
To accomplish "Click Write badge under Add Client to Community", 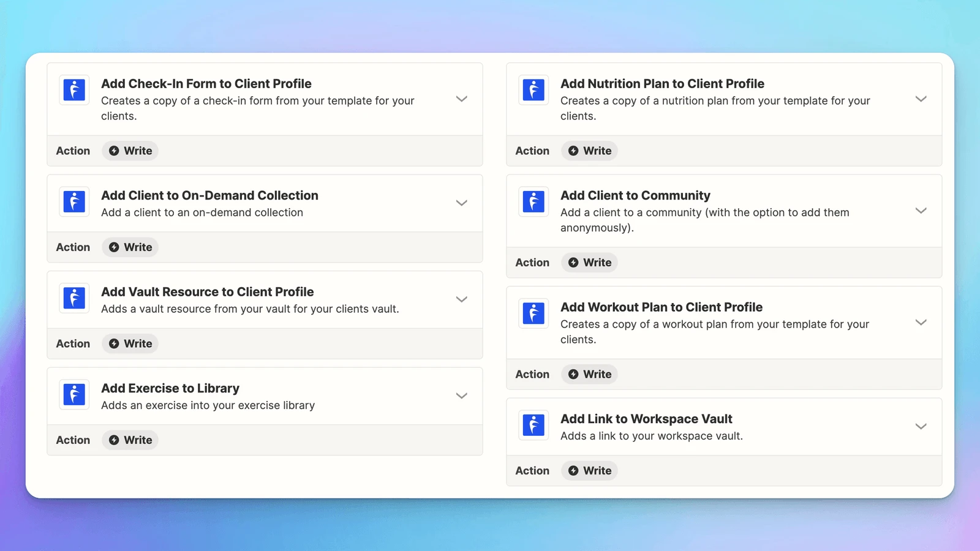I will [589, 263].
